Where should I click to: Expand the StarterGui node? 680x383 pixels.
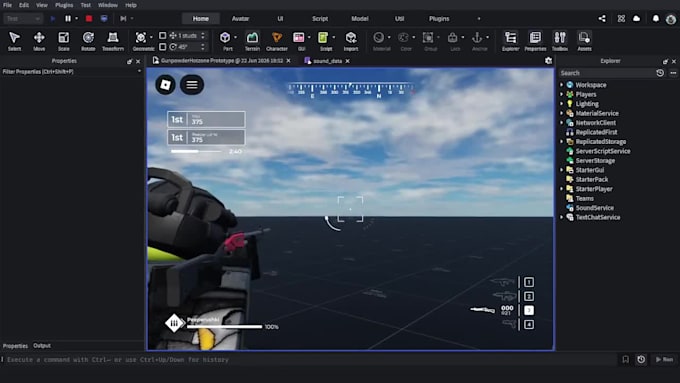562,170
